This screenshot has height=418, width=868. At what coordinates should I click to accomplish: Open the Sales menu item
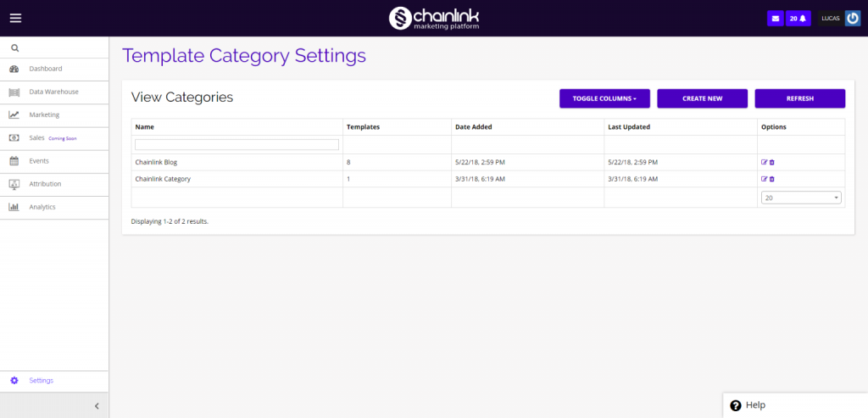coord(54,138)
